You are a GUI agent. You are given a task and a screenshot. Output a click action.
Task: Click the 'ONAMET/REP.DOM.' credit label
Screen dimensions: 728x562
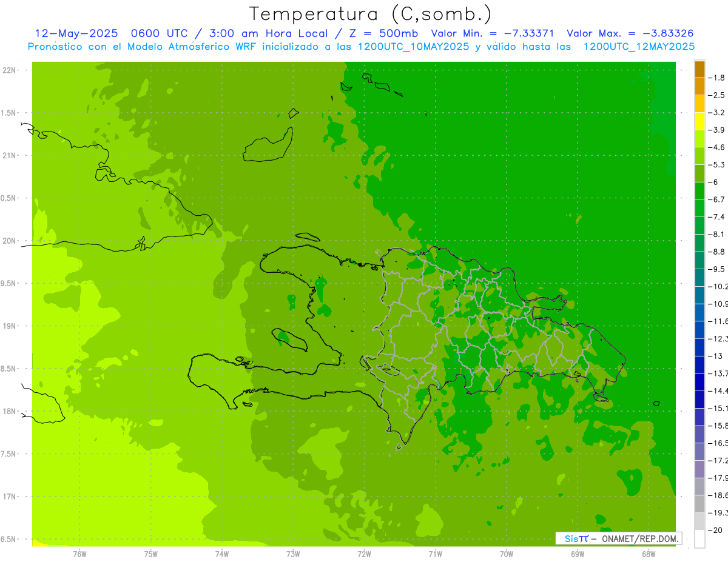641,538
